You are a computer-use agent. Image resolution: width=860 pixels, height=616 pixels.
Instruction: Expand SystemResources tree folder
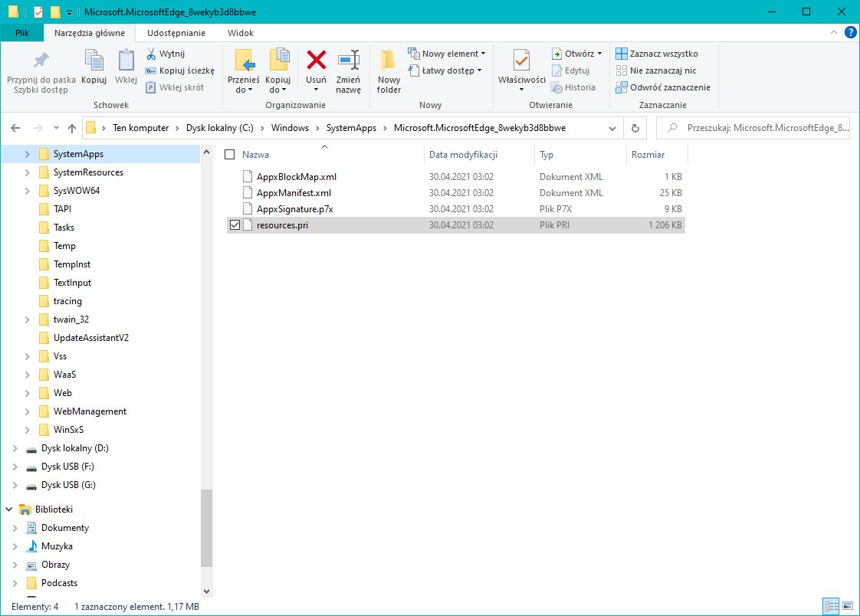point(27,172)
